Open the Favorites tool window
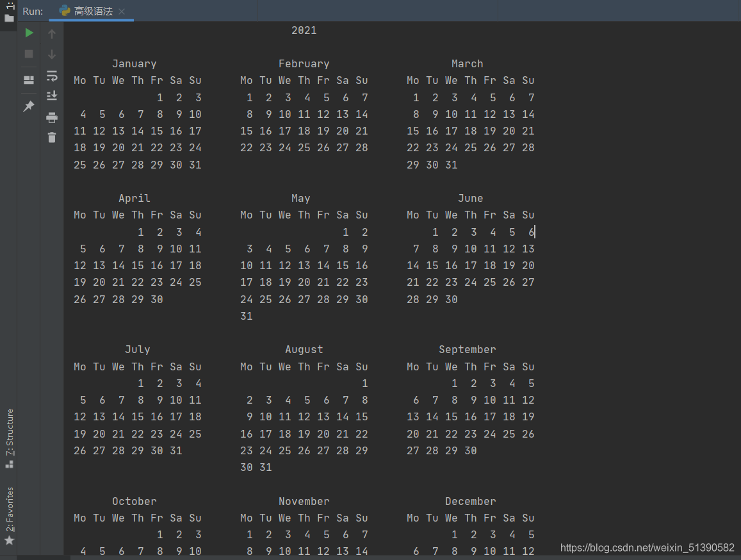The width and height of the screenshot is (741, 560). 10,516
